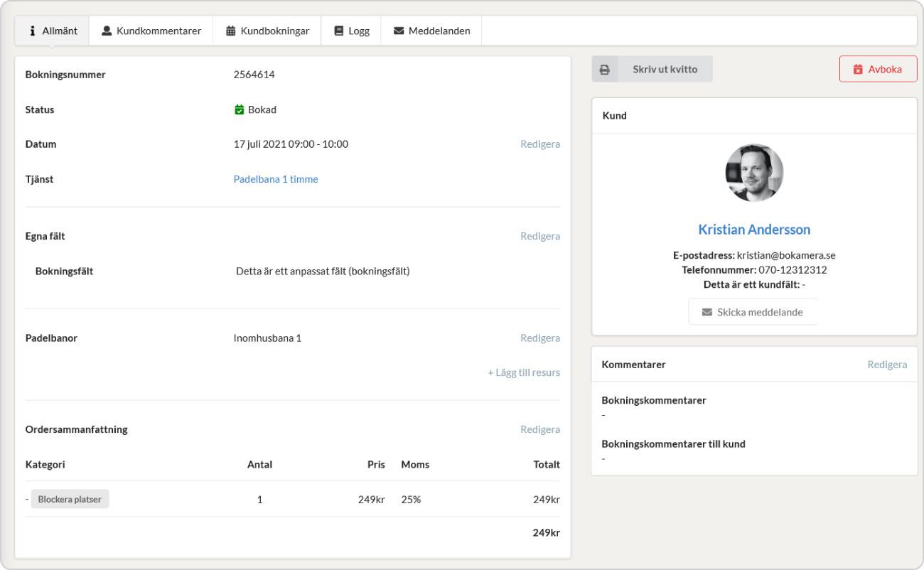Open Kristian Andersson's customer profile link
Viewport: 924px width, 570px height.
click(753, 230)
